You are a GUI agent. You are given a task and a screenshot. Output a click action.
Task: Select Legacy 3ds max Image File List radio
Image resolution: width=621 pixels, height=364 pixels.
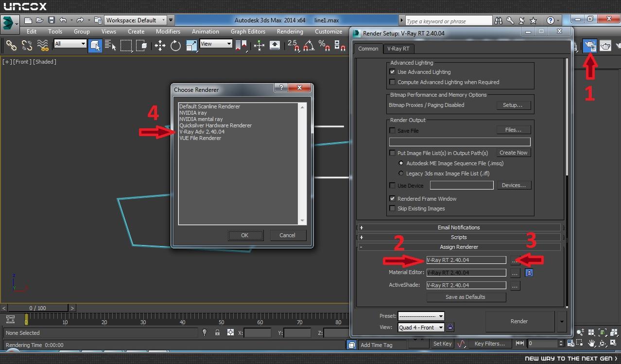click(x=401, y=173)
